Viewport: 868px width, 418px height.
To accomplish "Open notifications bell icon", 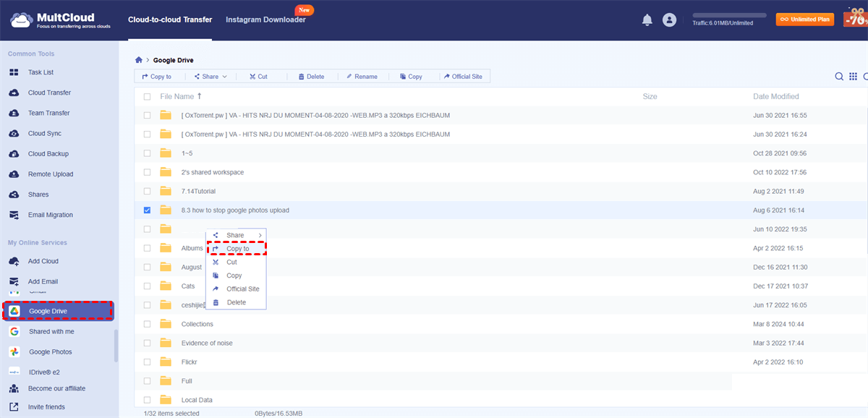I will tap(647, 20).
